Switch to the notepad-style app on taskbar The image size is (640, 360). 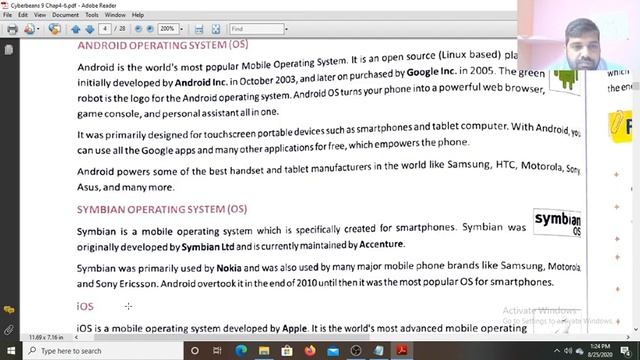pos(379,351)
